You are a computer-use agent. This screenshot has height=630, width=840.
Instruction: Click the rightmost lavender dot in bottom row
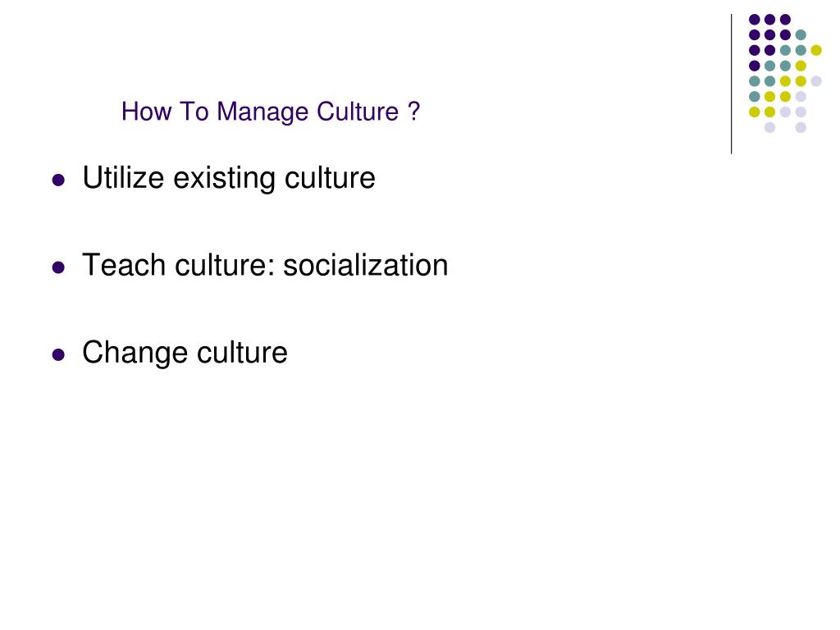coord(801,127)
